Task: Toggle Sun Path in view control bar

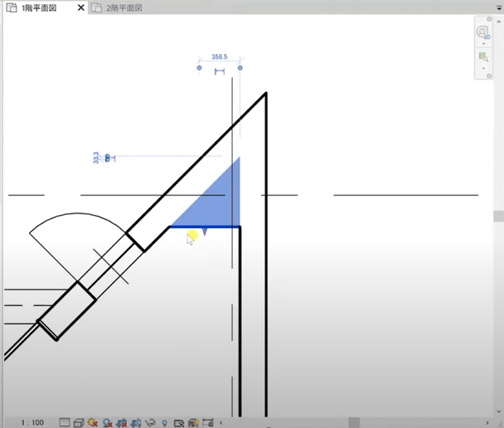Action: tap(93, 422)
